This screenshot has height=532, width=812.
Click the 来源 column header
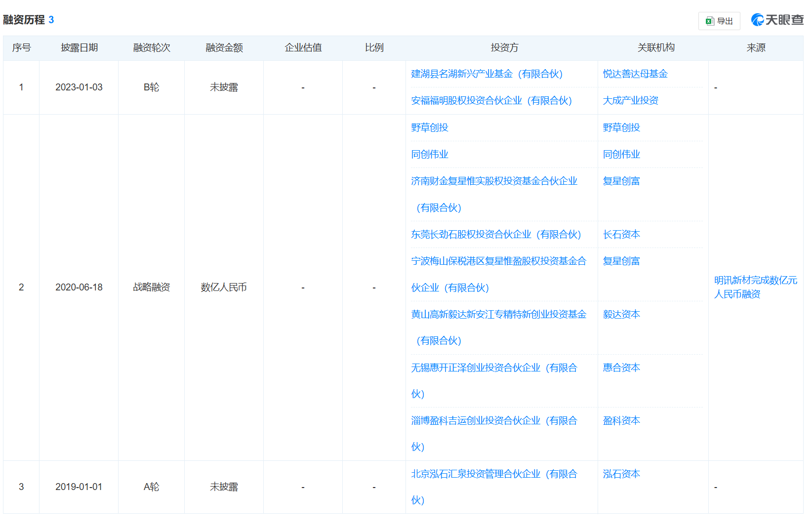tap(756, 47)
